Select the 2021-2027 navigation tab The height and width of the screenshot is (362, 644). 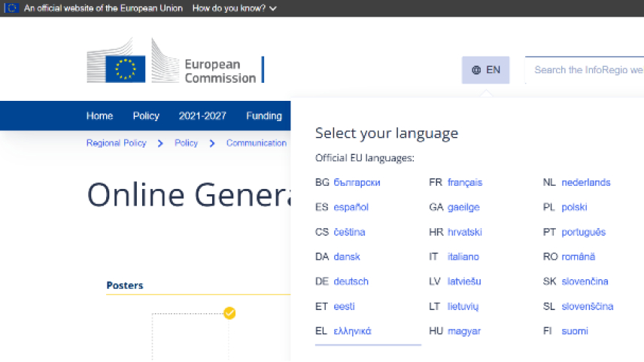pos(202,116)
